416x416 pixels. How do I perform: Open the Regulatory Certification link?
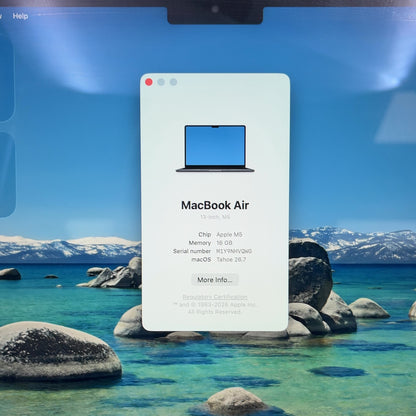coord(215,297)
